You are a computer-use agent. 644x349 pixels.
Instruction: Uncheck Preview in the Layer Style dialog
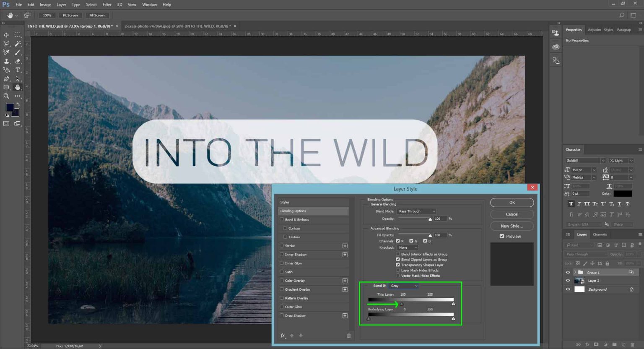pos(502,236)
